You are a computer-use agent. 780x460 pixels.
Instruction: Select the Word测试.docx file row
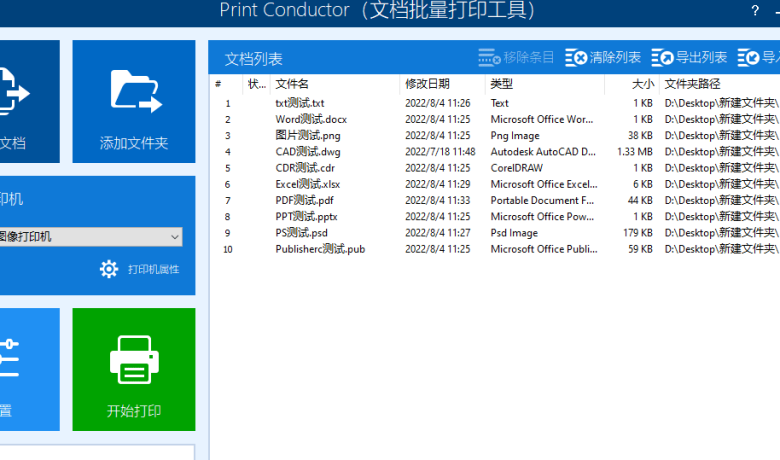[495, 119]
